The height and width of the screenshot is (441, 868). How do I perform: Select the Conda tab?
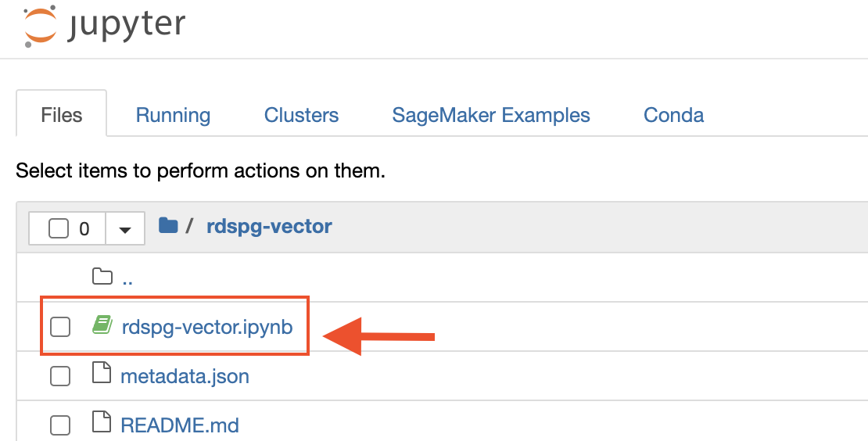click(673, 115)
